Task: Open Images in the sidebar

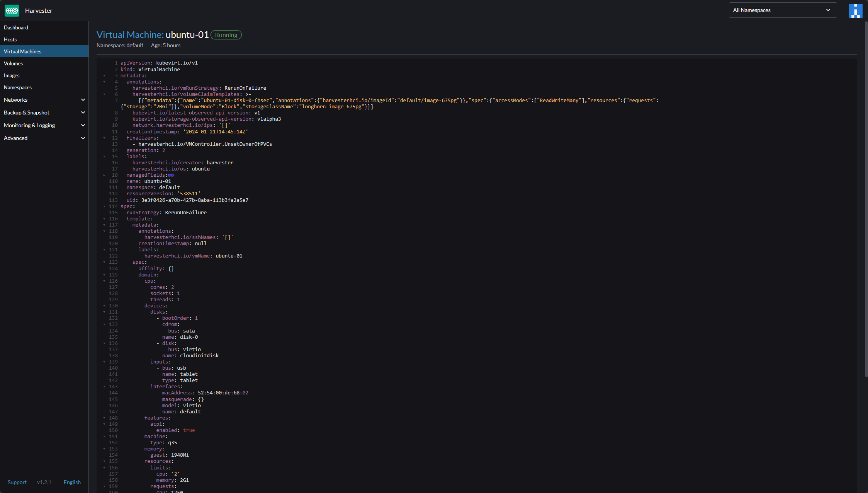Action: coord(12,75)
